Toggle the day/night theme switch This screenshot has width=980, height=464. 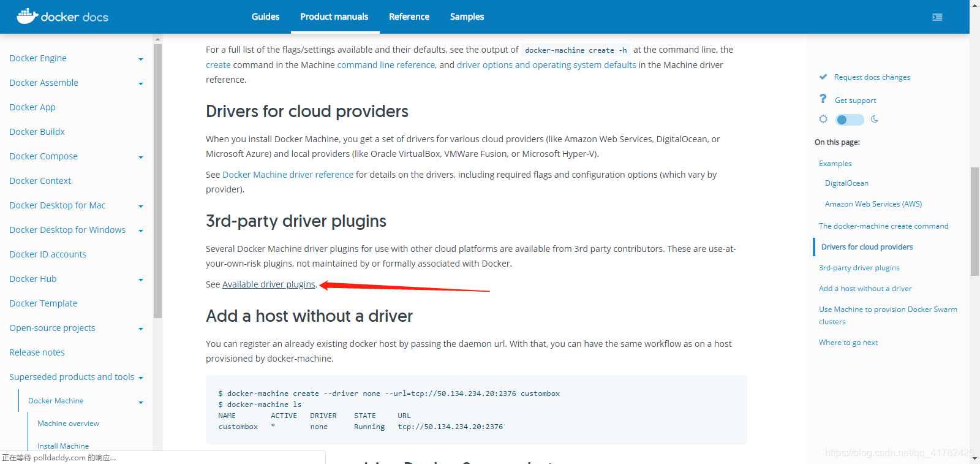[x=850, y=120]
